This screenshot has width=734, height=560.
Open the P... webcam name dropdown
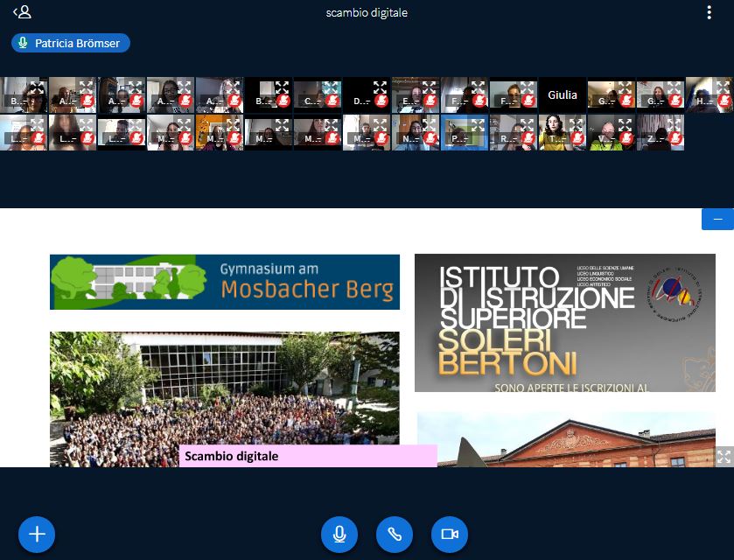[458, 138]
